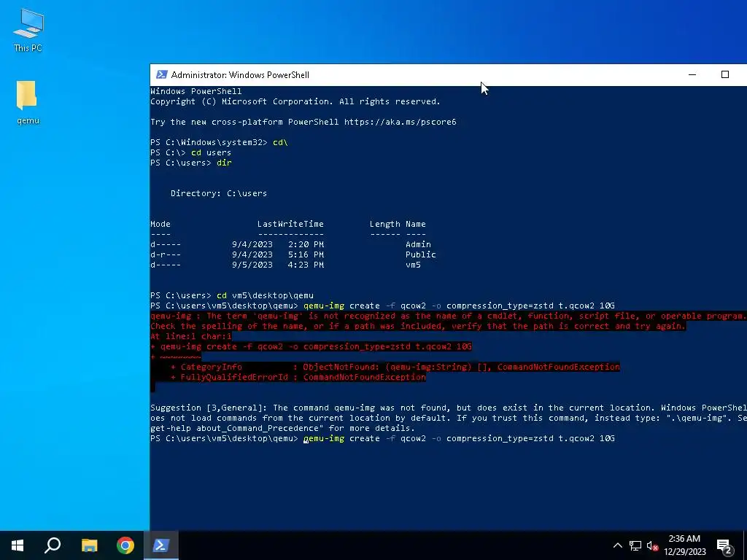
Task: Open the This PC desktop icon
Action: click(x=28, y=30)
